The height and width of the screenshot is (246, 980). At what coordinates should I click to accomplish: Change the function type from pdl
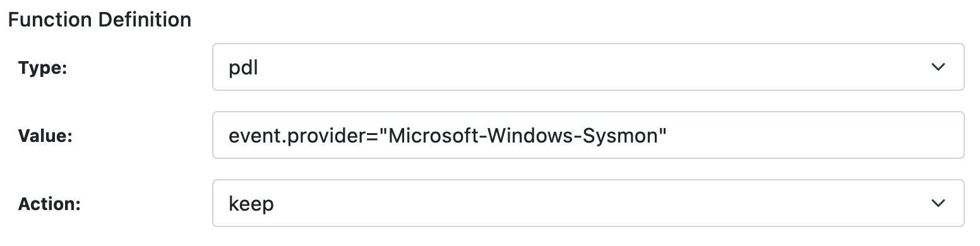click(588, 66)
